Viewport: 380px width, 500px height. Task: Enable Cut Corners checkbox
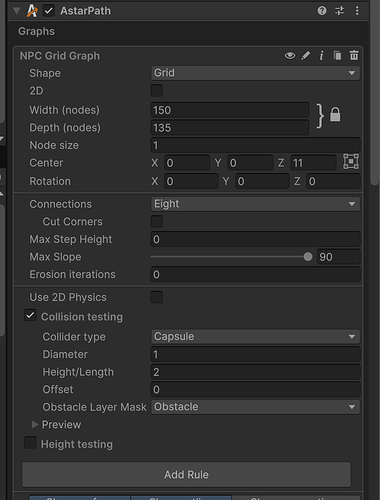tap(157, 222)
